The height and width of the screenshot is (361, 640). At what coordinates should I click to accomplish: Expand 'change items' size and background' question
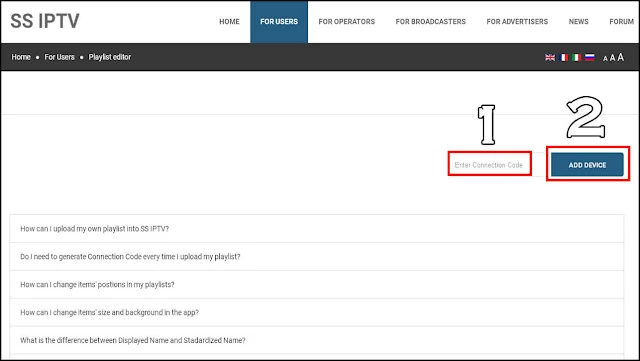[317, 312]
